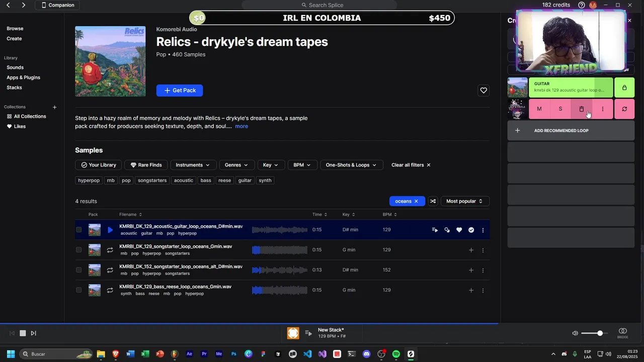Open more options for acoustic guitar loop row
The width and height of the screenshot is (644, 362).
click(483, 230)
